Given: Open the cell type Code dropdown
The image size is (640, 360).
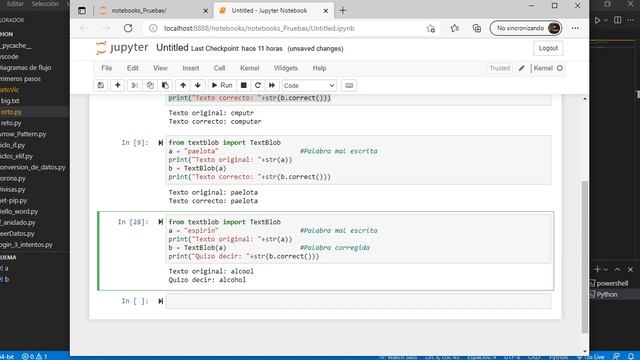Looking at the screenshot, I should tap(309, 86).
